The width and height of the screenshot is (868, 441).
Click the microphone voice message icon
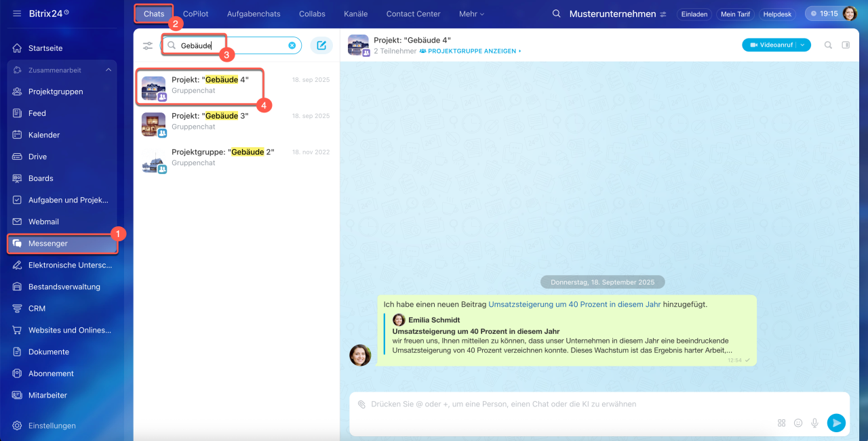click(x=814, y=423)
